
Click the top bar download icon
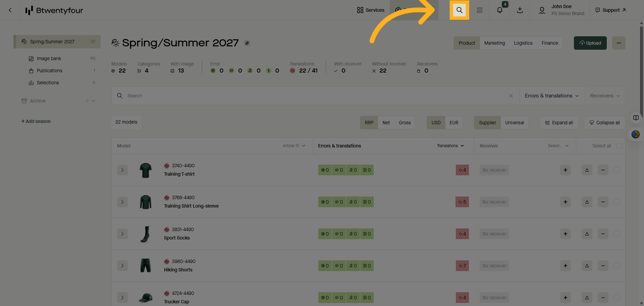520,10
